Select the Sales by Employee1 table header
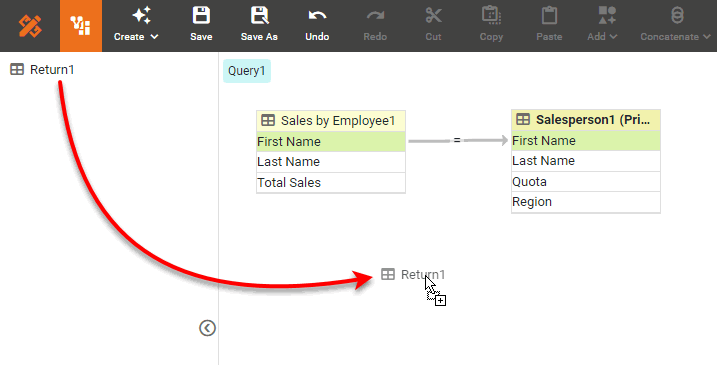Viewport: 717px width, 365px height. pos(331,121)
